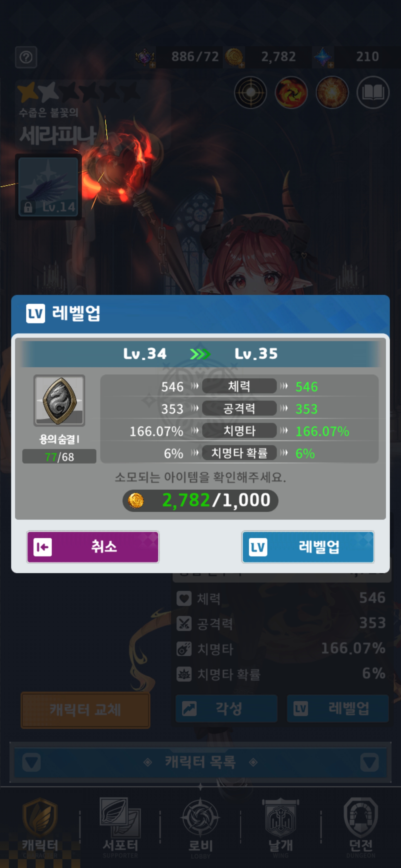The image size is (401, 868).
Task: Open the help question mark icon
Action: [26, 57]
